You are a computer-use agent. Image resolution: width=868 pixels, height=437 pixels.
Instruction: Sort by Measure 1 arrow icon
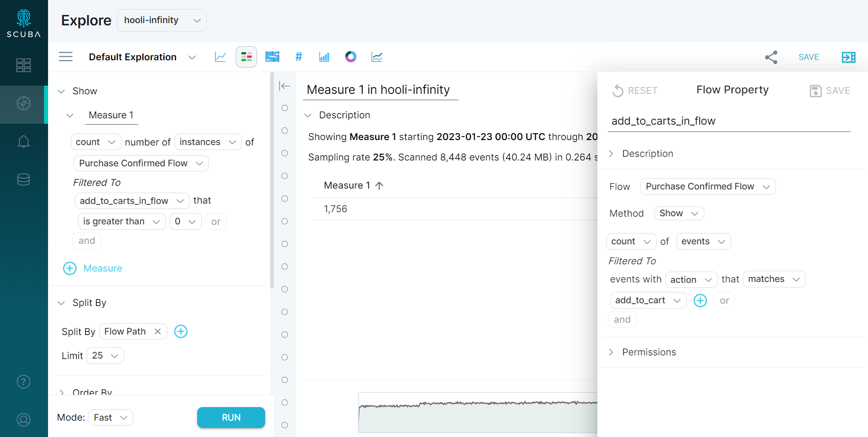[x=380, y=185]
